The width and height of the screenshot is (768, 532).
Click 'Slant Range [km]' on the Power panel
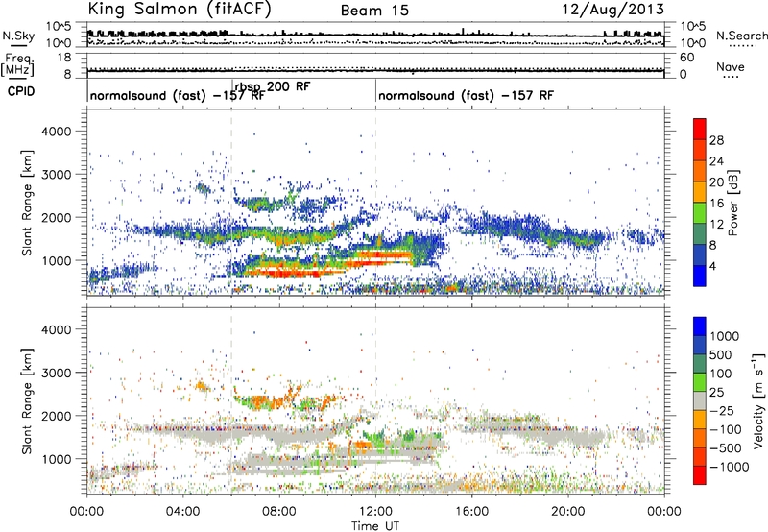(x=27, y=203)
